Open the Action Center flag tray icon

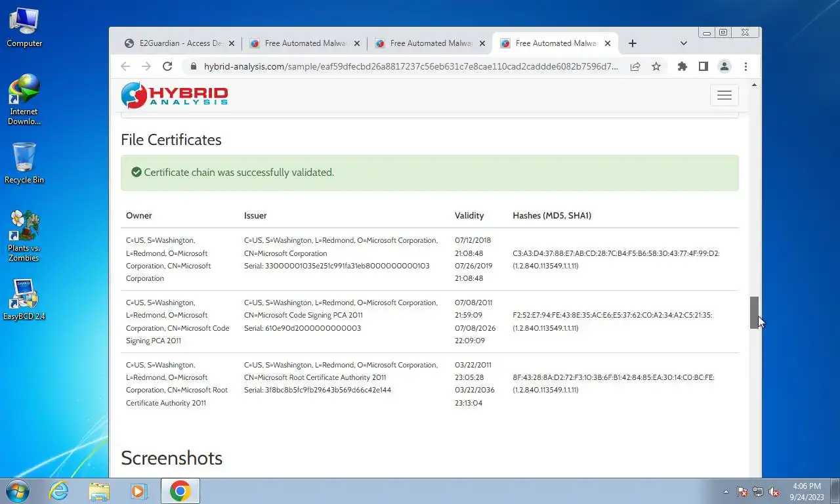tap(742, 492)
